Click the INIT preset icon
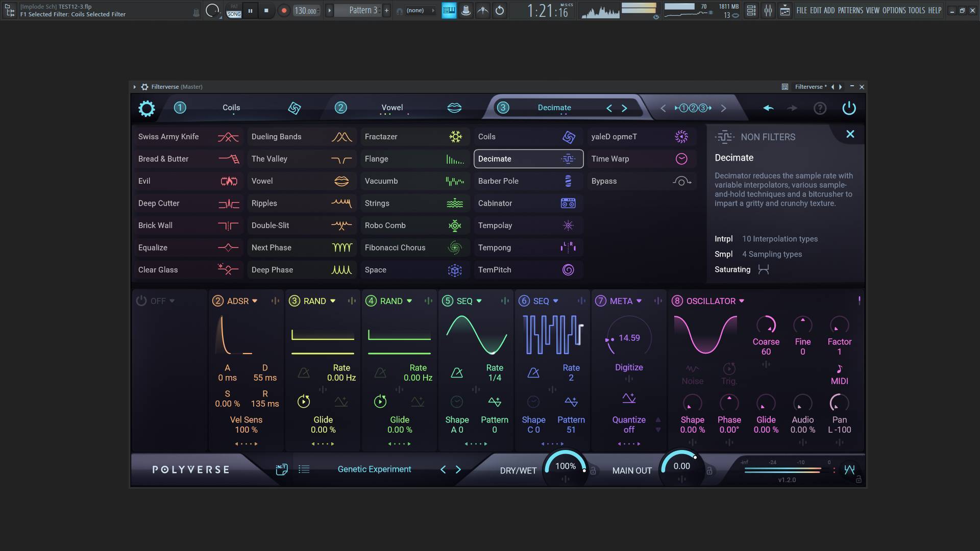Viewport: 980px width, 551px height. [281, 469]
